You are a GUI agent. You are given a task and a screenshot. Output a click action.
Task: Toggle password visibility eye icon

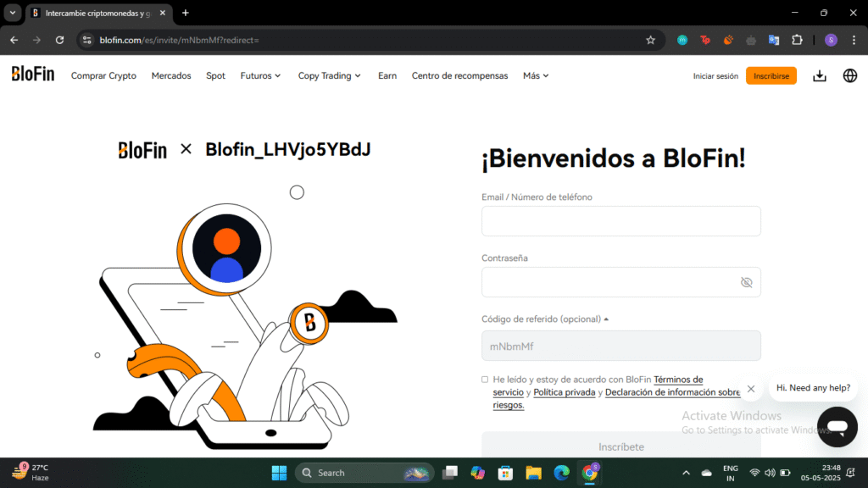pyautogui.click(x=746, y=282)
